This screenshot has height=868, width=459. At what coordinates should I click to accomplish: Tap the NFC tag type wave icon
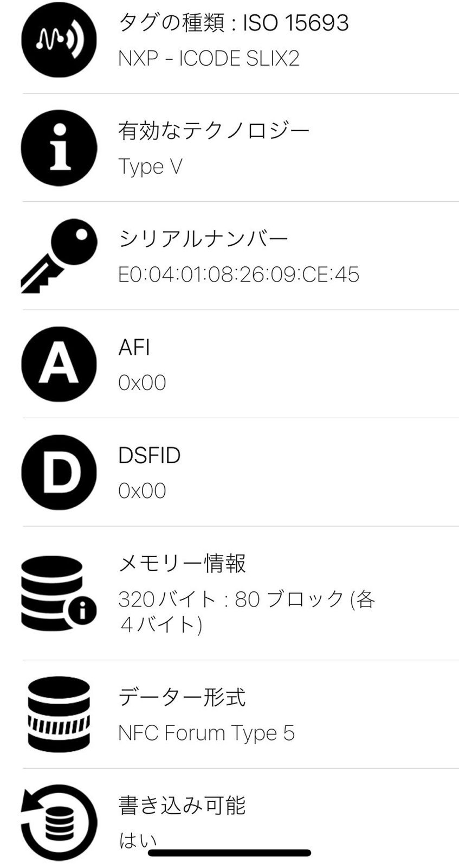pyautogui.click(x=59, y=40)
